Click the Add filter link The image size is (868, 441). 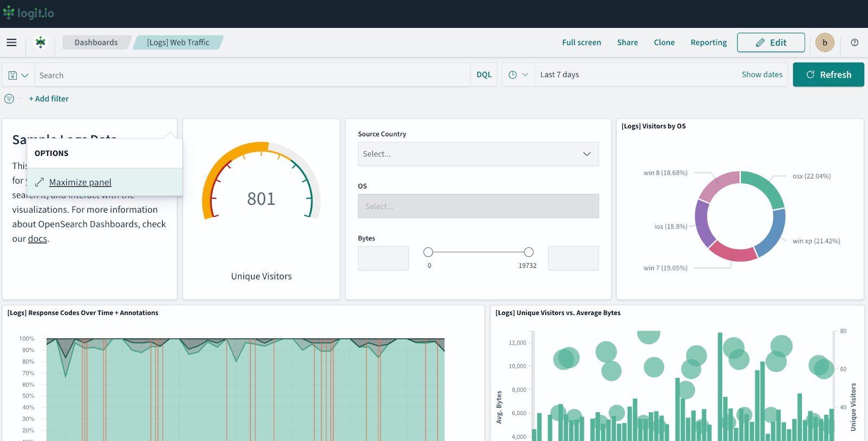[49, 99]
